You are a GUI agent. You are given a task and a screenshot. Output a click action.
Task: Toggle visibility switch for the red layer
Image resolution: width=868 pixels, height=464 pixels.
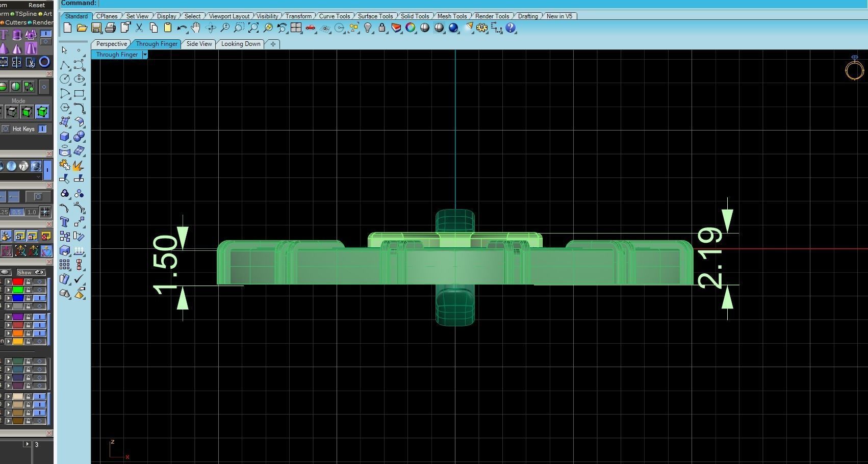(39, 281)
